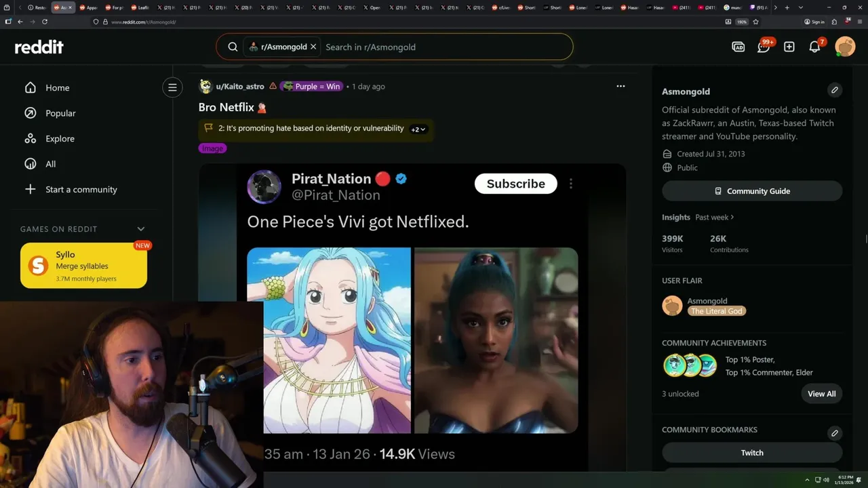Click the browser back arrow

pyautogui.click(x=20, y=22)
